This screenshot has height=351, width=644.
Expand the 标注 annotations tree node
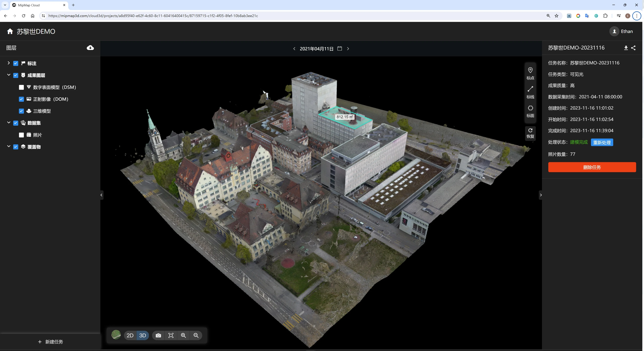(9, 63)
